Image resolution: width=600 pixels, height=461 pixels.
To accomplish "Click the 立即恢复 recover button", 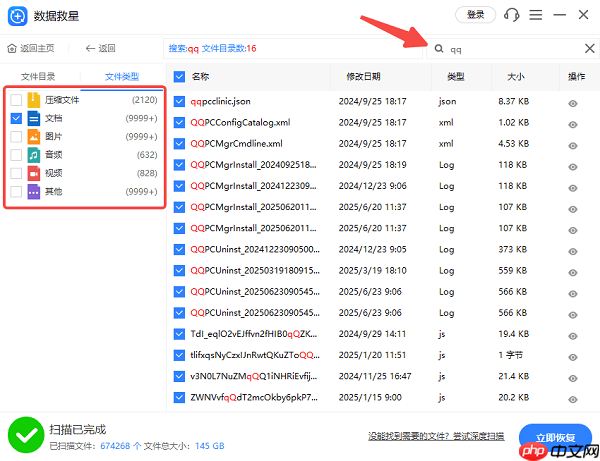I will [555, 437].
